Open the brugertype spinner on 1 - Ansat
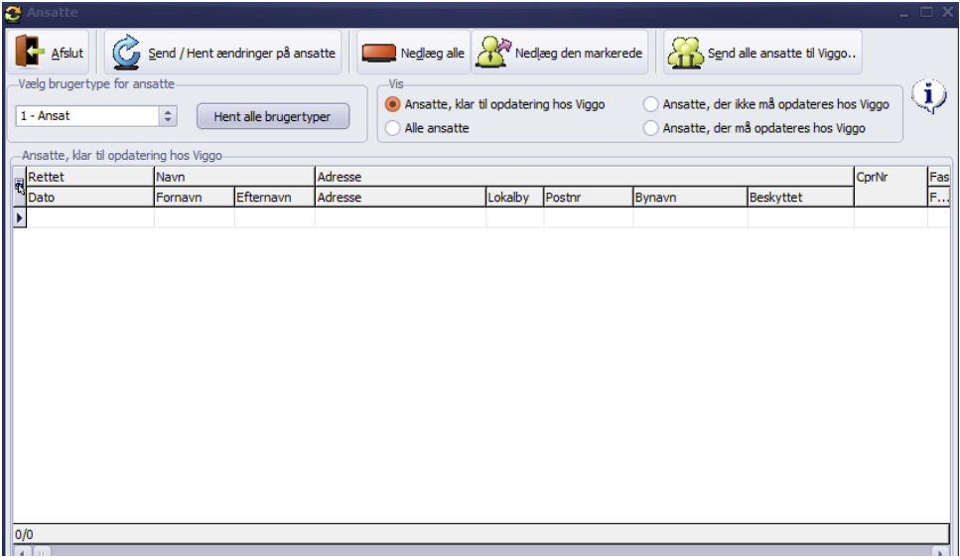The width and height of the screenshot is (960, 560). point(168,115)
